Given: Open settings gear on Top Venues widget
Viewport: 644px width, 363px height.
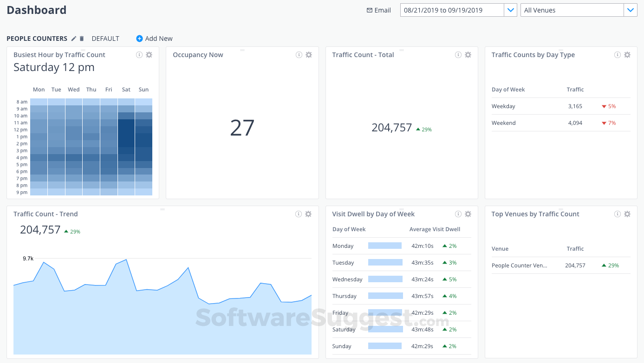Looking at the screenshot, I should point(627,214).
